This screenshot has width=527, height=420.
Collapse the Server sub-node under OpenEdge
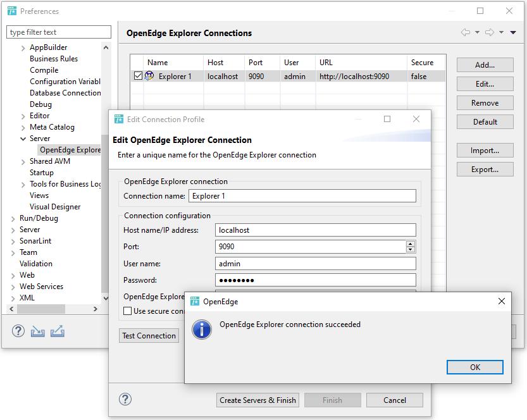(23, 139)
